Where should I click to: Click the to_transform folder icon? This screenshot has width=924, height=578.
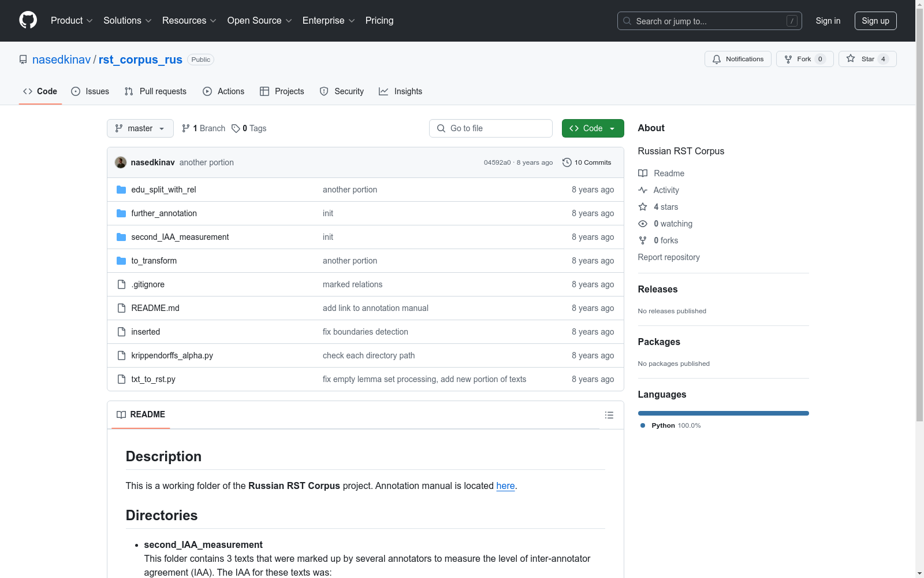(121, 261)
